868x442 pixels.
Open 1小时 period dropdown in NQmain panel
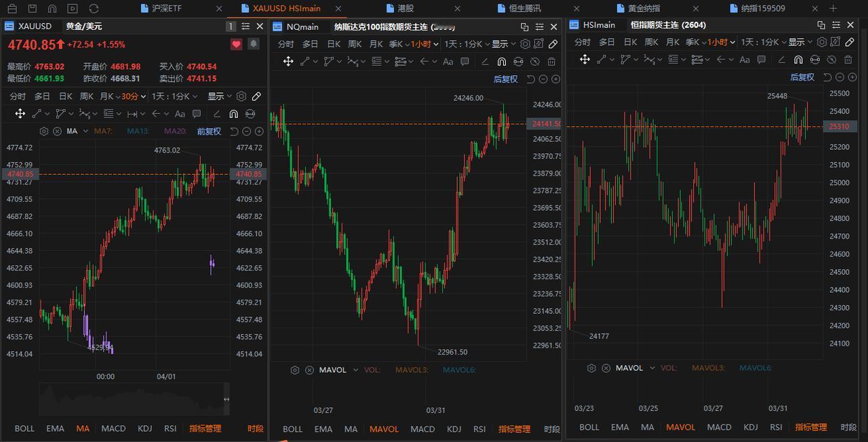425,43
